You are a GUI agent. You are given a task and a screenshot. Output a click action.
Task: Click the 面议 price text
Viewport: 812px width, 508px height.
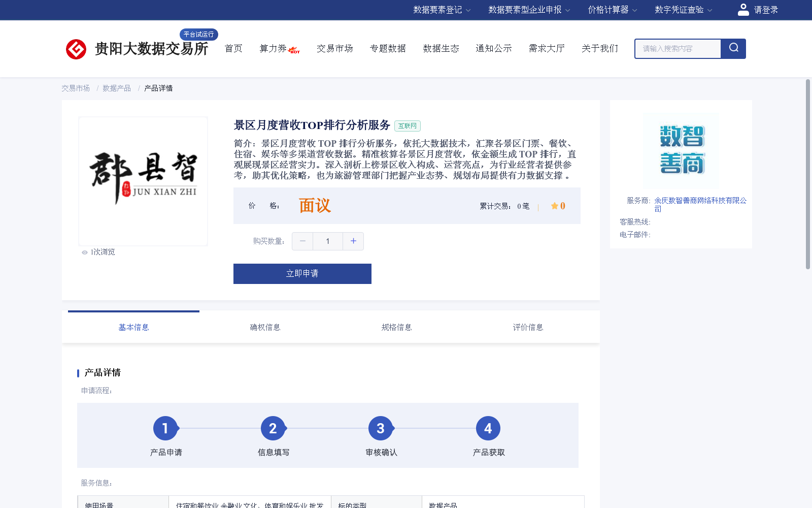[315, 206]
